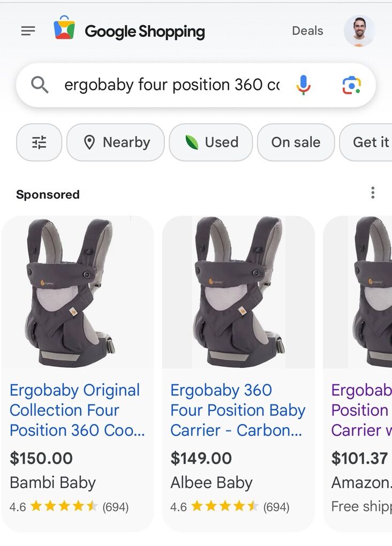Click the Google Shopping logo
This screenshot has width=392, height=546.
[x=129, y=31]
